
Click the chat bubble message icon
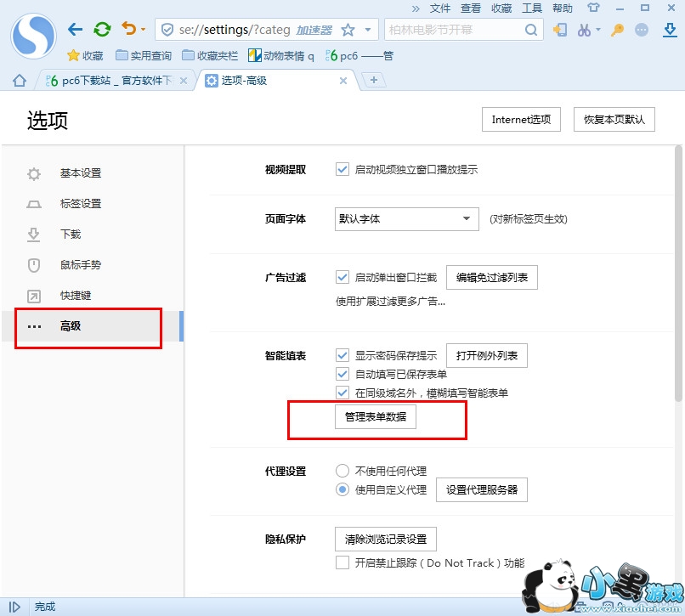(642, 30)
